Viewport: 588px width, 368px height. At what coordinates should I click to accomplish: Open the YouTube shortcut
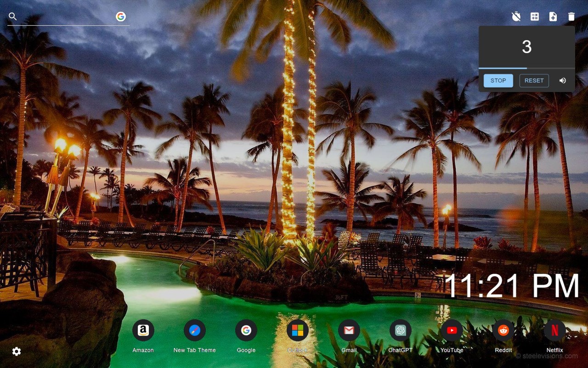(x=452, y=330)
